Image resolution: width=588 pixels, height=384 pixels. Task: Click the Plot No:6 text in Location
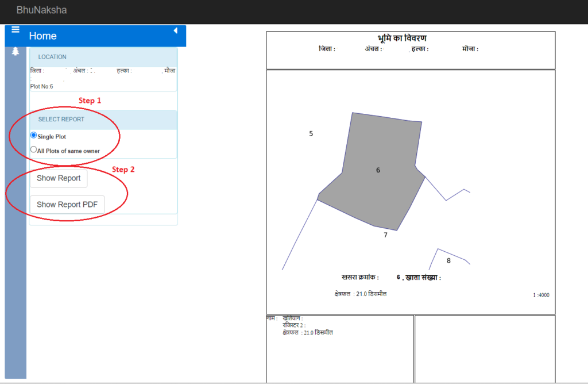pyautogui.click(x=42, y=86)
